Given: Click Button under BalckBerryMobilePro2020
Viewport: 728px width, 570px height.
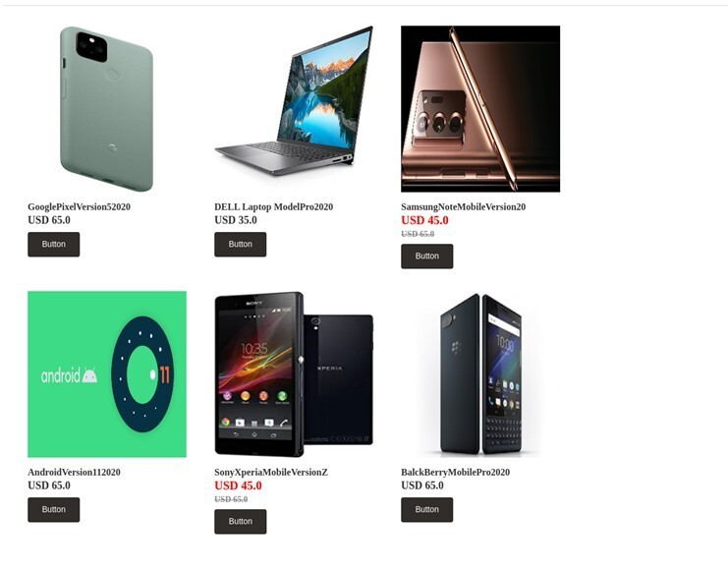Looking at the screenshot, I should 426,510.
